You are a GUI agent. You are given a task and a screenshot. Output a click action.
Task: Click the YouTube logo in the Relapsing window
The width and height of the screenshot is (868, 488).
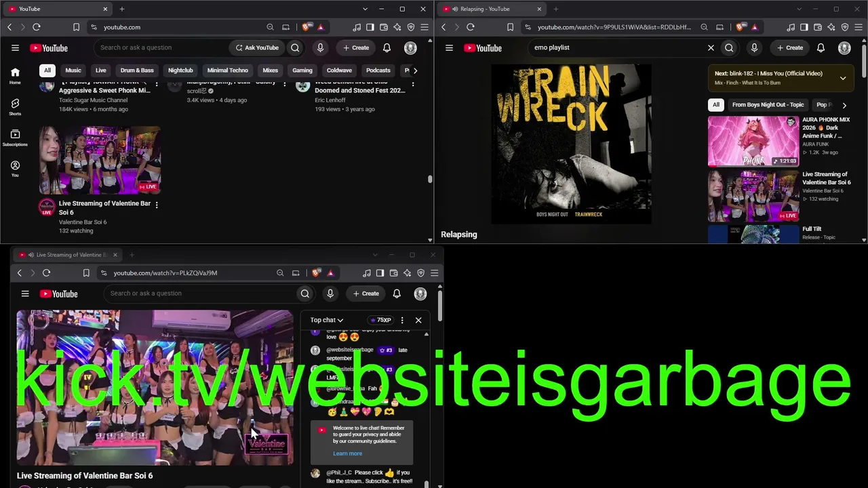pos(483,48)
